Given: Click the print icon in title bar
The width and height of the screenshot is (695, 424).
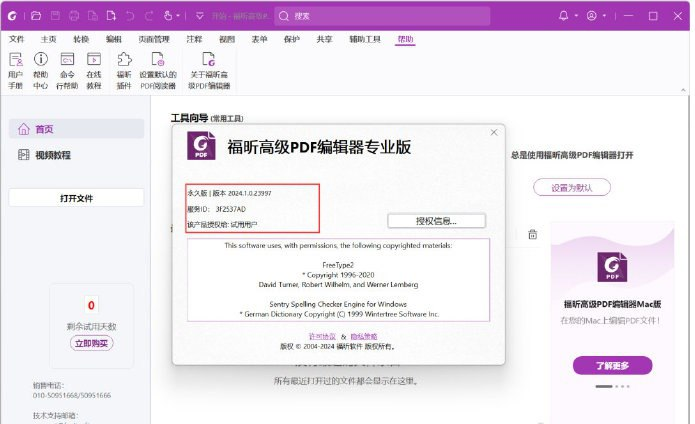Looking at the screenshot, I should pyautogui.click(x=74, y=16).
